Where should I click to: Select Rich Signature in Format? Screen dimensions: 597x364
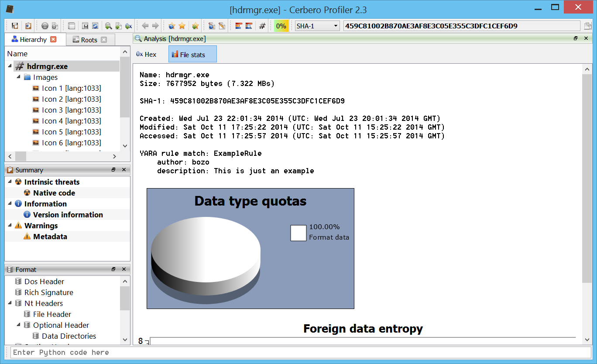pos(49,292)
